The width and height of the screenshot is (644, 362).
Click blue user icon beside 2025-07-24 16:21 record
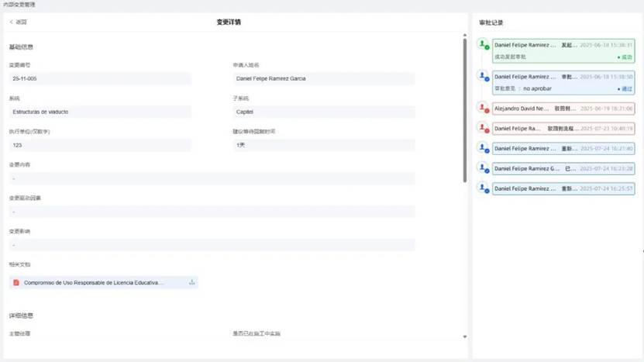484,148
